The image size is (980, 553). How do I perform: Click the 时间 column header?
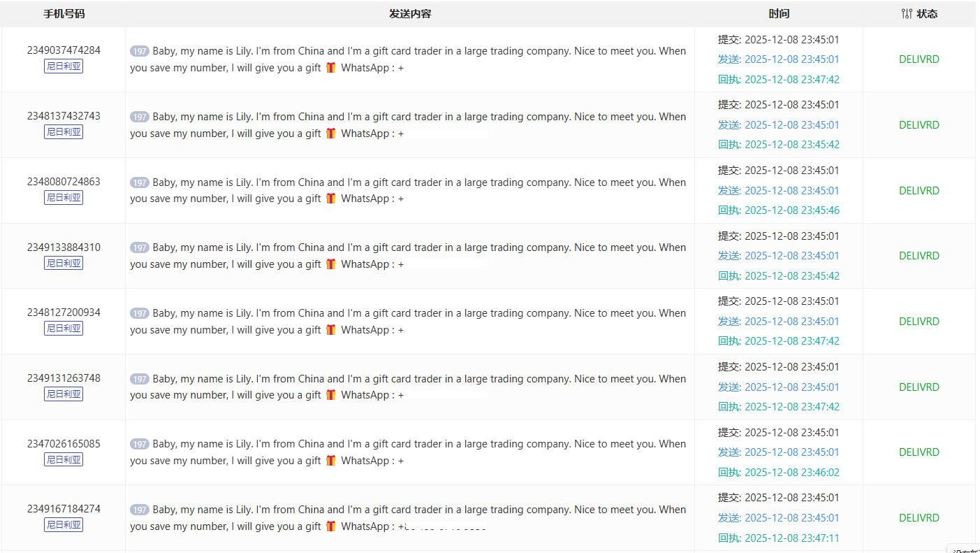click(x=779, y=14)
